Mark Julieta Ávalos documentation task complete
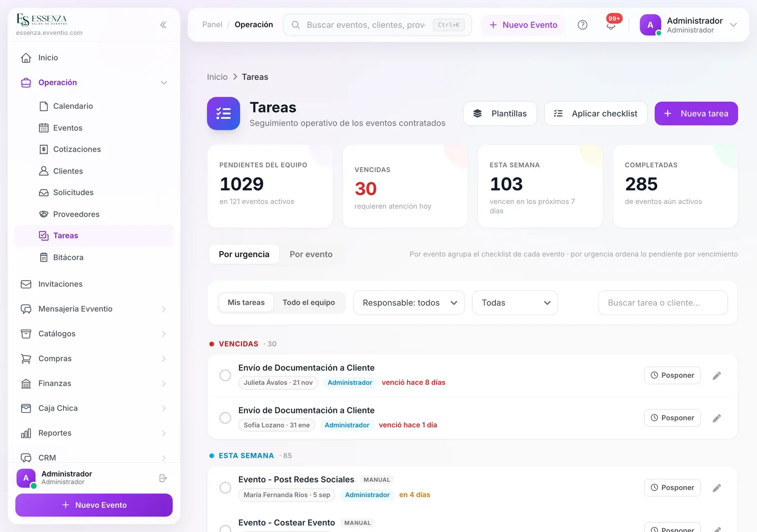This screenshot has height=532, width=757. [x=225, y=375]
